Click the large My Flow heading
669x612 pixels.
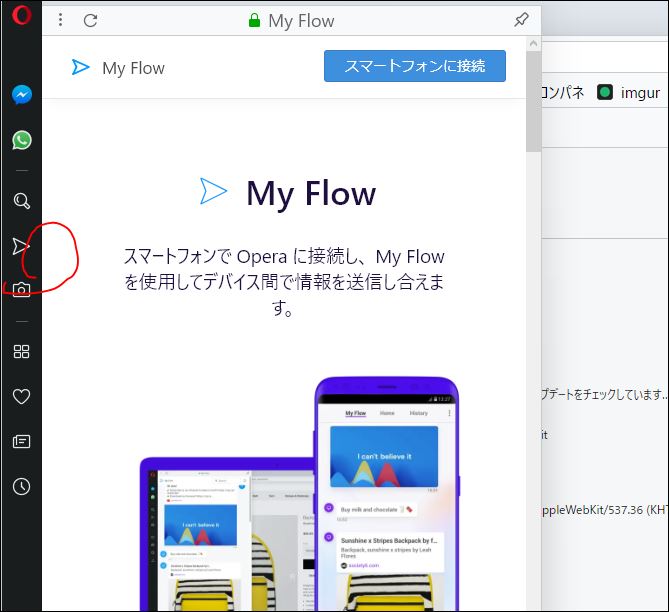click(311, 194)
